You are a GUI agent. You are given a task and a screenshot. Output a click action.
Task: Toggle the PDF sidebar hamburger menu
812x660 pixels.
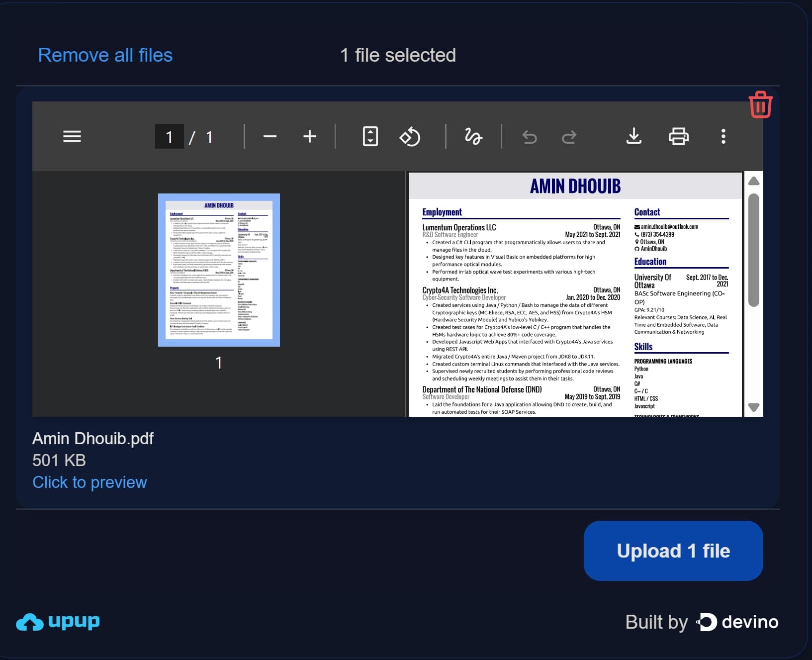pyautogui.click(x=72, y=136)
